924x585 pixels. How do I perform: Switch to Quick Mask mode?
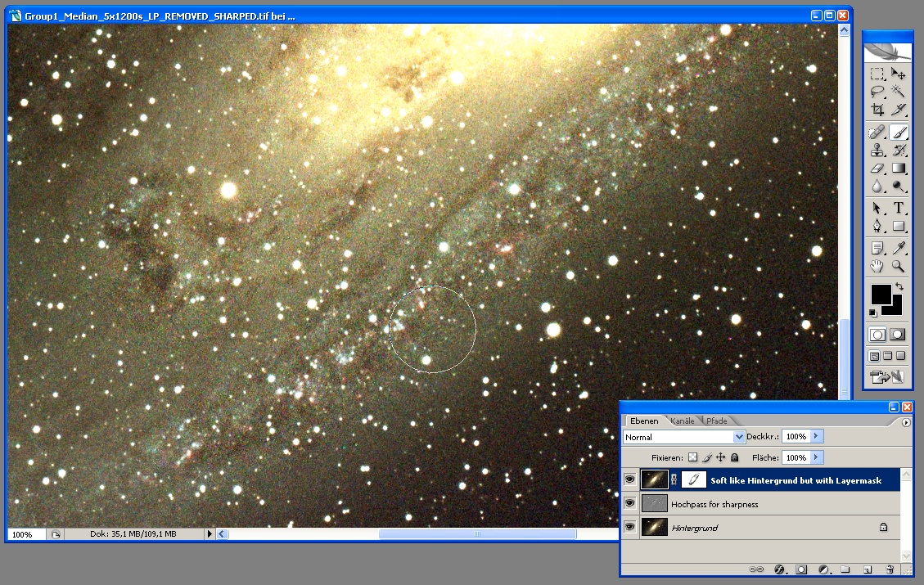click(898, 335)
